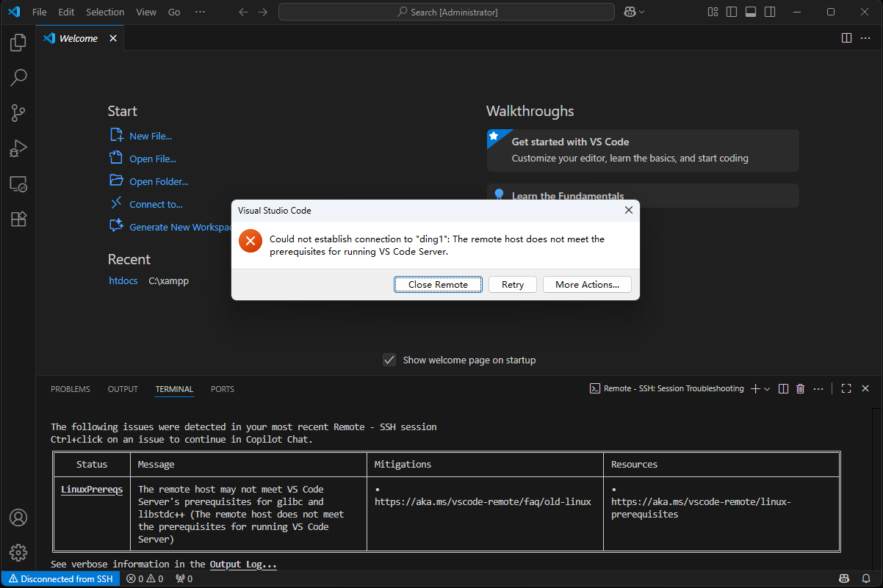Open the Customize Layout icon

[x=713, y=12]
